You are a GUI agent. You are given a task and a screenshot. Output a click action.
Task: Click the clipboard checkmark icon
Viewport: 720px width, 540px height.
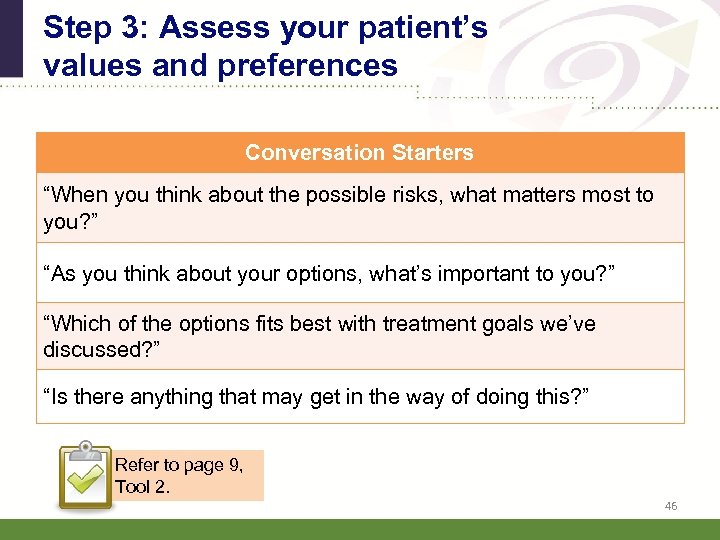[85, 476]
